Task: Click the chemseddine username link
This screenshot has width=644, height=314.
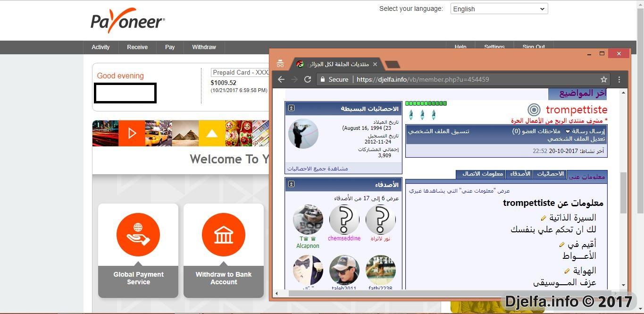Action: [x=344, y=238]
